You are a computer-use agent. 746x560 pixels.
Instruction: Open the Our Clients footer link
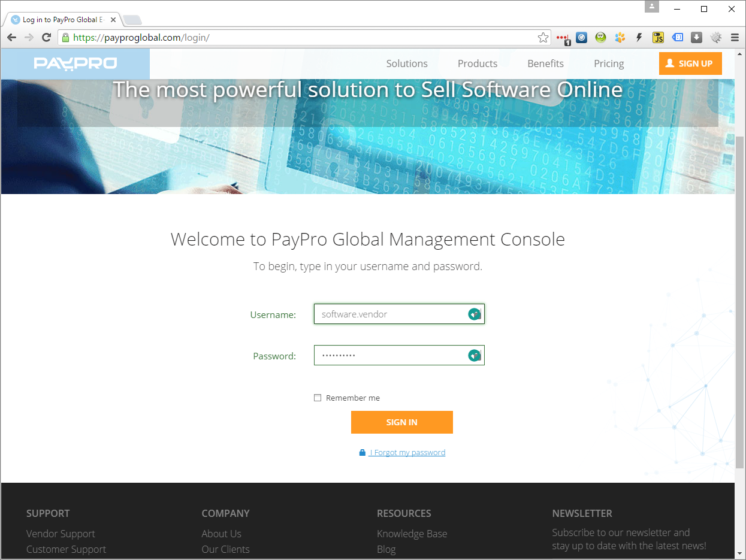pyautogui.click(x=225, y=549)
